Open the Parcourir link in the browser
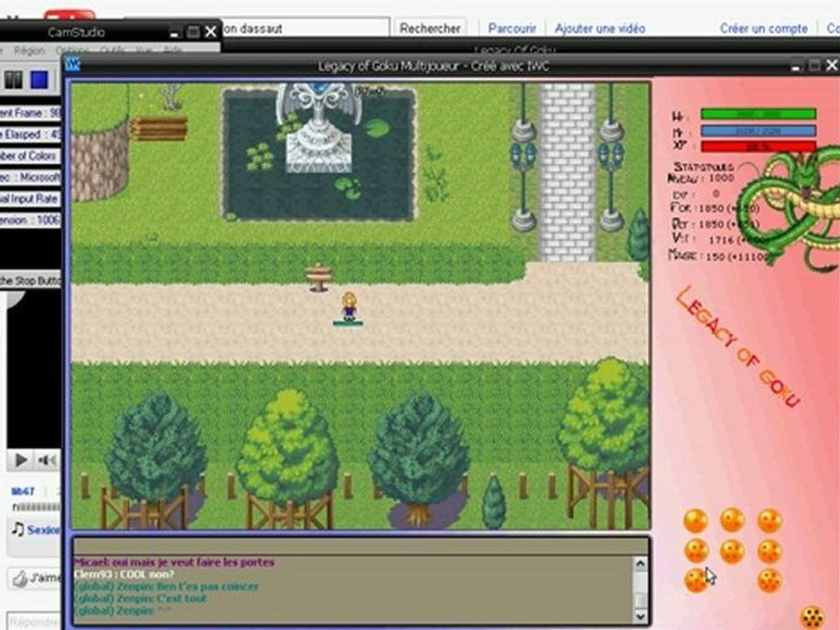This screenshot has height=630, width=840. click(x=512, y=28)
